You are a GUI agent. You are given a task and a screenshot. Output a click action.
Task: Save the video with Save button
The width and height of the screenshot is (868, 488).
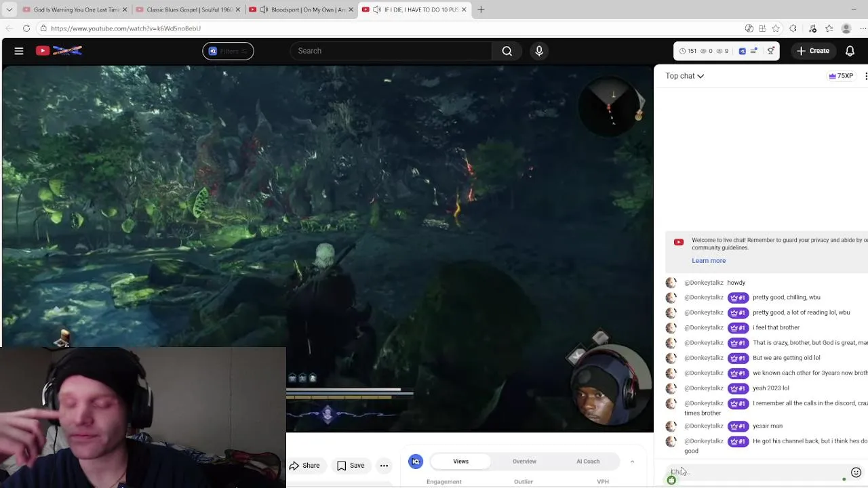pos(351,466)
